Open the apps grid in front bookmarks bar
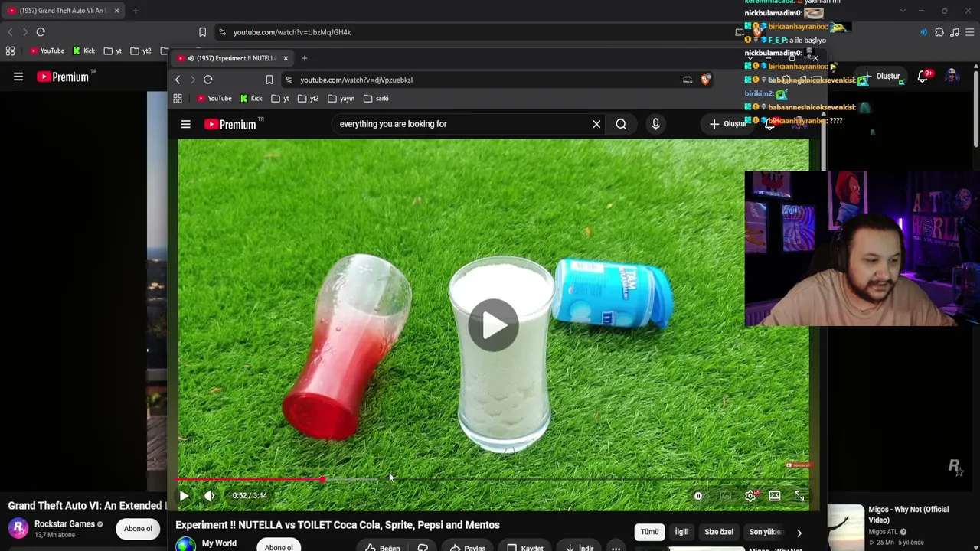The width and height of the screenshot is (980, 551). [178, 99]
